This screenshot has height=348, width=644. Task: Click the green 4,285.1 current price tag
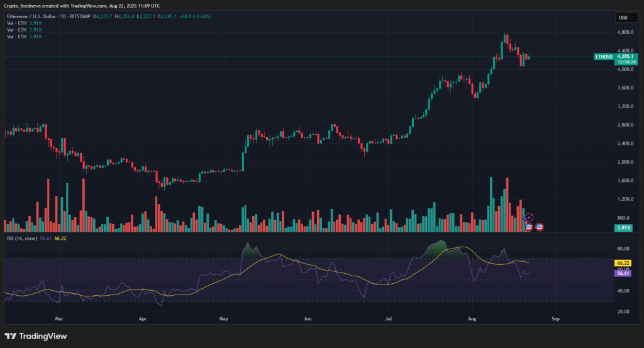click(x=626, y=56)
